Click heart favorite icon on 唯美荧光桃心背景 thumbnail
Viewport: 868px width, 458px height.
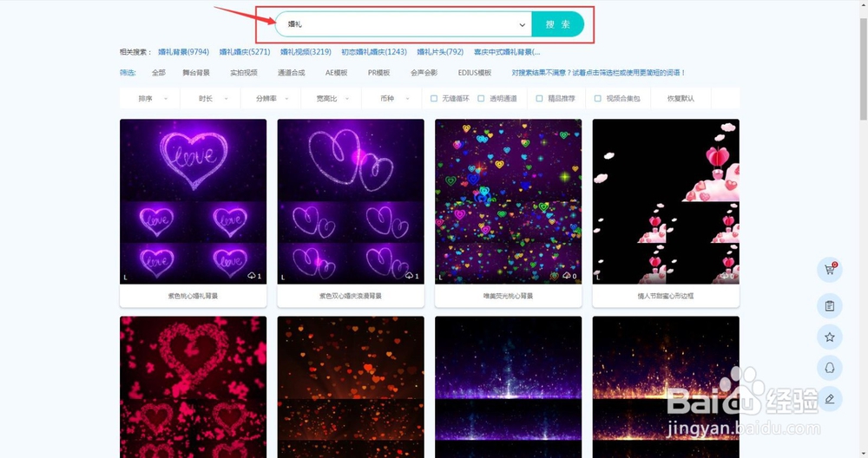click(x=554, y=276)
